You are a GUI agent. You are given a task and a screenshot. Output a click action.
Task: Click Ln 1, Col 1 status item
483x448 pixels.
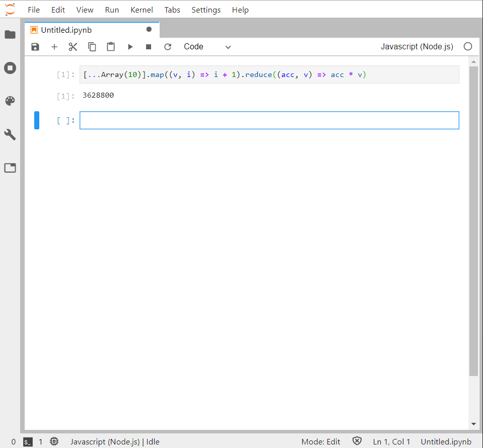click(391, 442)
